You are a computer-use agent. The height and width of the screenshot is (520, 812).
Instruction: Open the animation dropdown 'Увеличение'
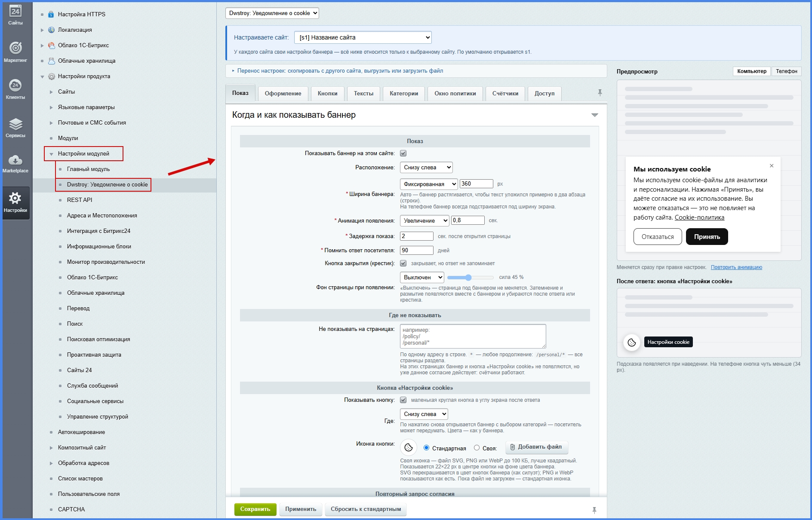point(424,220)
